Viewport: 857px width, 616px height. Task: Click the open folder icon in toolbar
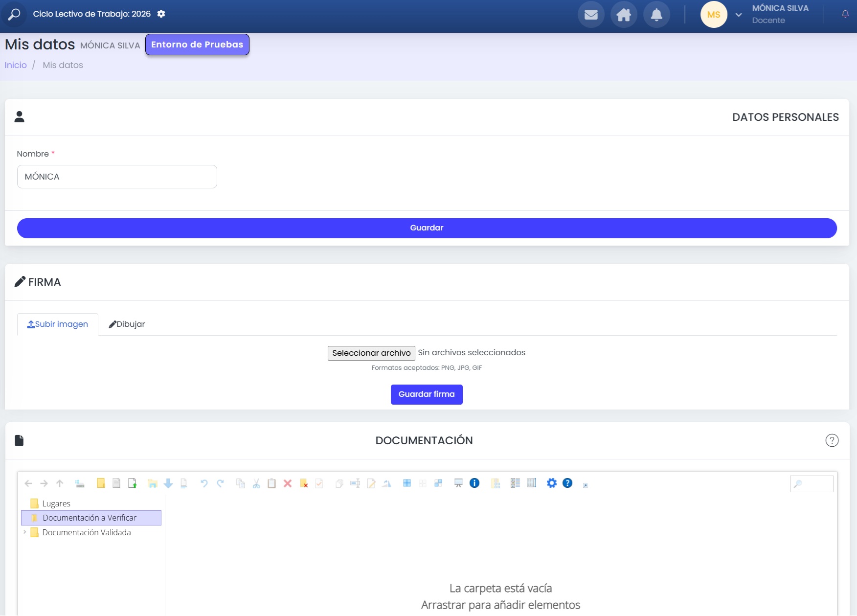(153, 483)
